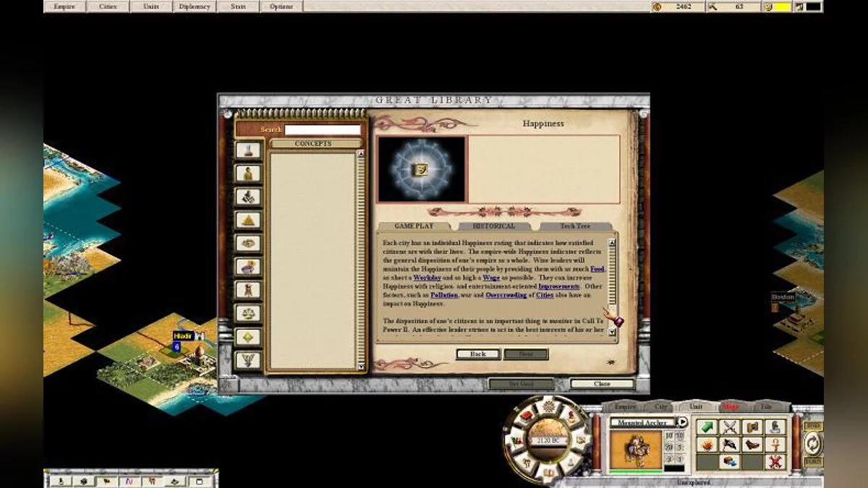Click the green arrow move order icon
Image resolution: width=868 pixels, height=488 pixels.
(707, 427)
